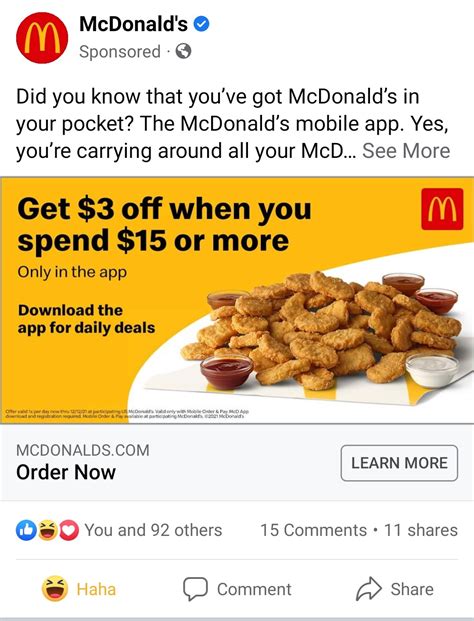The height and width of the screenshot is (621, 474).
Task: Expand post text with See More
Action: point(406,151)
